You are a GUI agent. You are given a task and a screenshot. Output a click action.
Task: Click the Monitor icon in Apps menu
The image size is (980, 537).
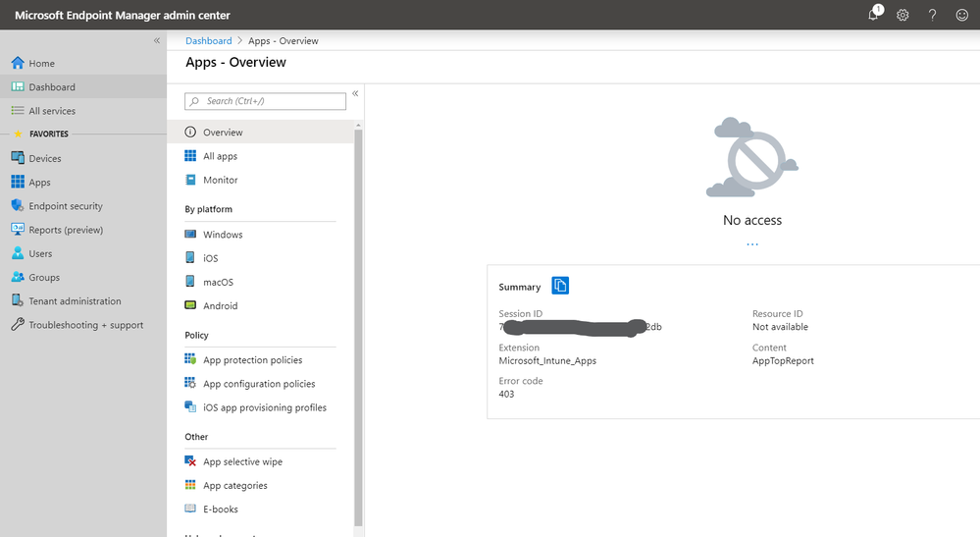pyautogui.click(x=190, y=180)
